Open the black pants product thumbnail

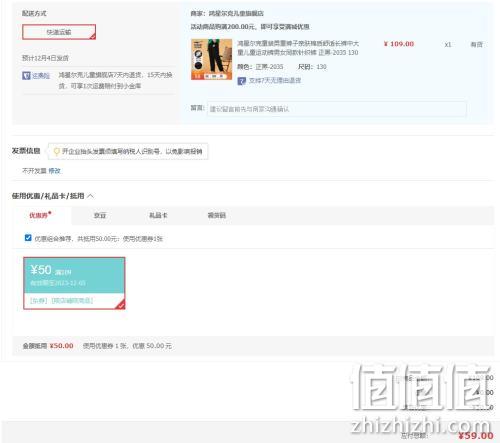tap(211, 59)
